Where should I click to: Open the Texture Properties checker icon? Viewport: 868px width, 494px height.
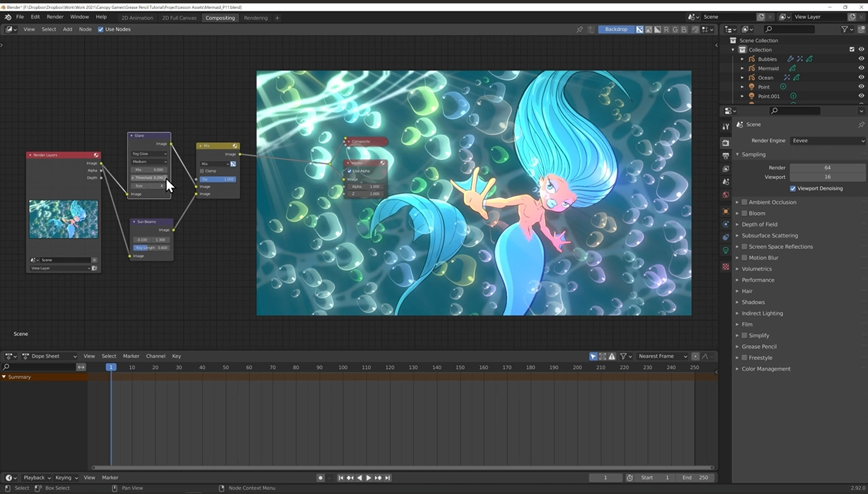726,267
